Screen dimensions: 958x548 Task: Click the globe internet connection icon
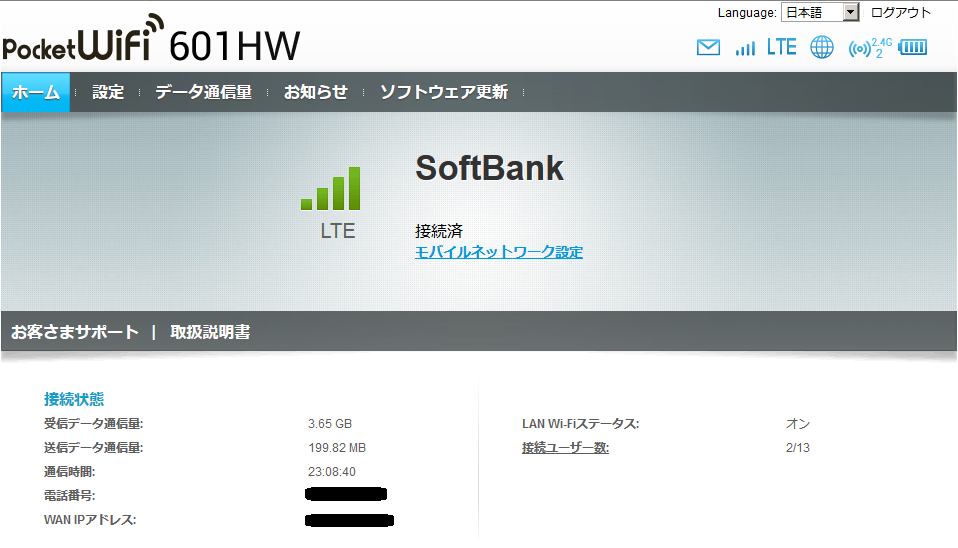pyautogui.click(x=822, y=47)
